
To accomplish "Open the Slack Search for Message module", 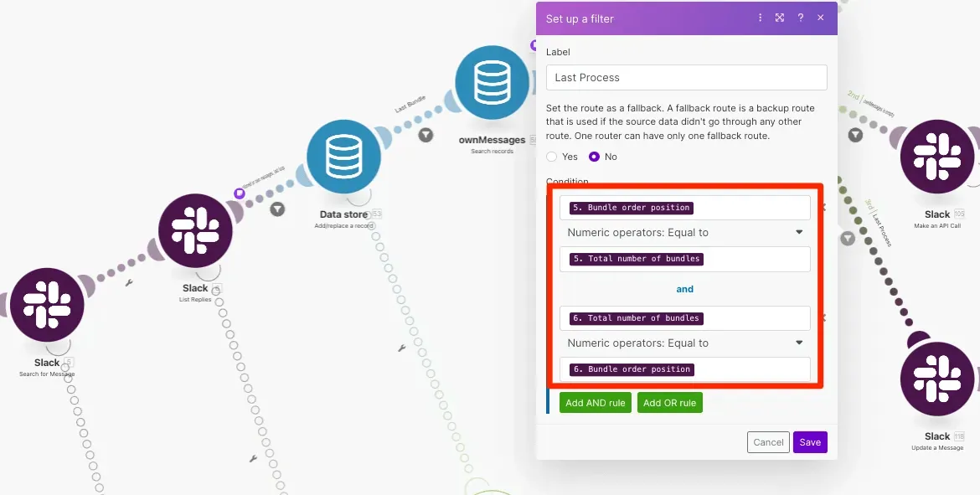I will [47, 305].
